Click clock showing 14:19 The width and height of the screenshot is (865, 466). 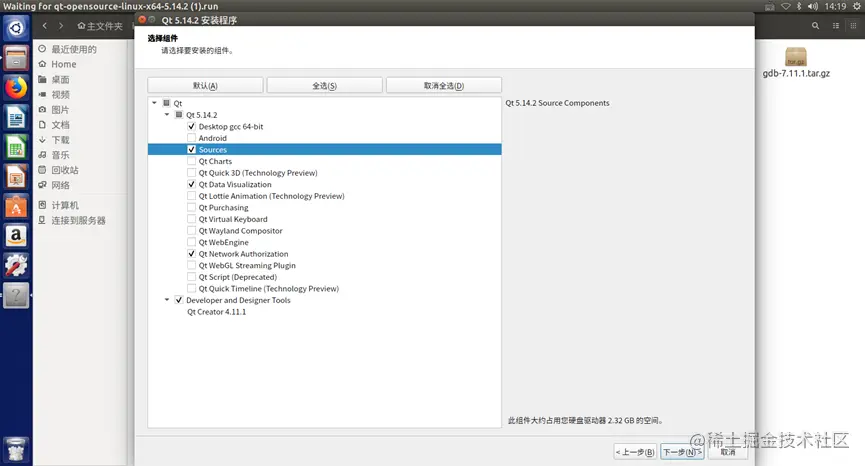click(x=835, y=6)
